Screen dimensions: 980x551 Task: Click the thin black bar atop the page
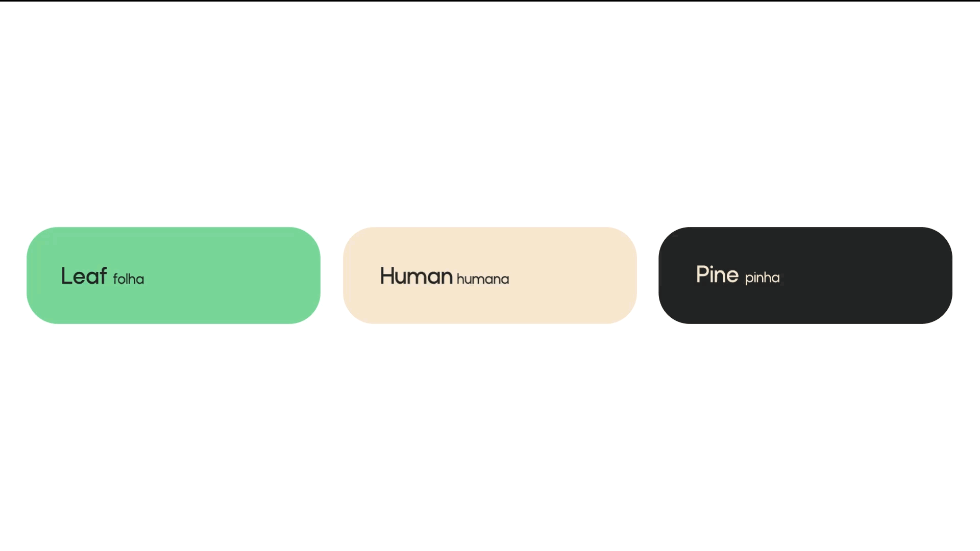490,1
